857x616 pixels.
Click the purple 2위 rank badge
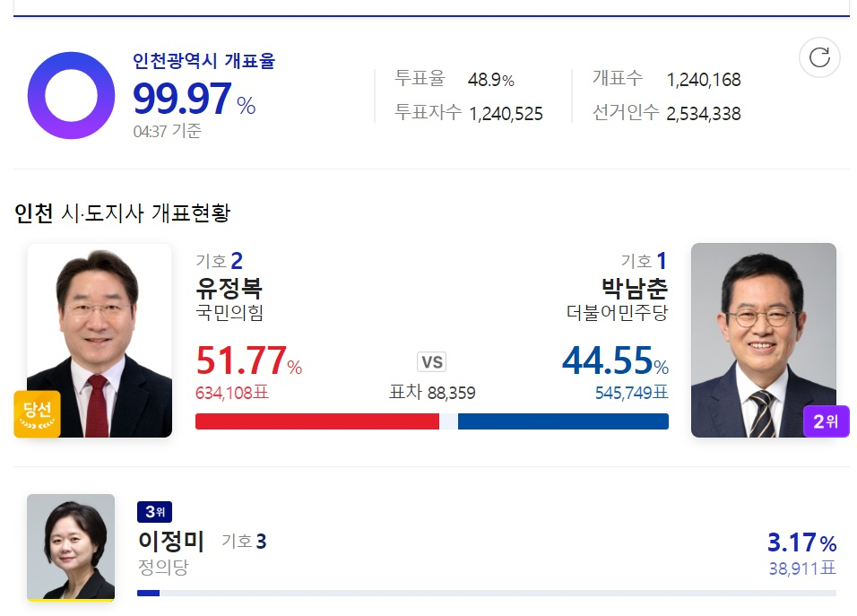click(826, 421)
